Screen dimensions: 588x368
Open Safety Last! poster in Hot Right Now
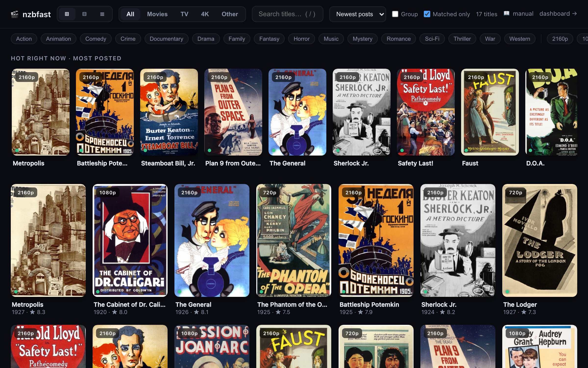(x=426, y=112)
